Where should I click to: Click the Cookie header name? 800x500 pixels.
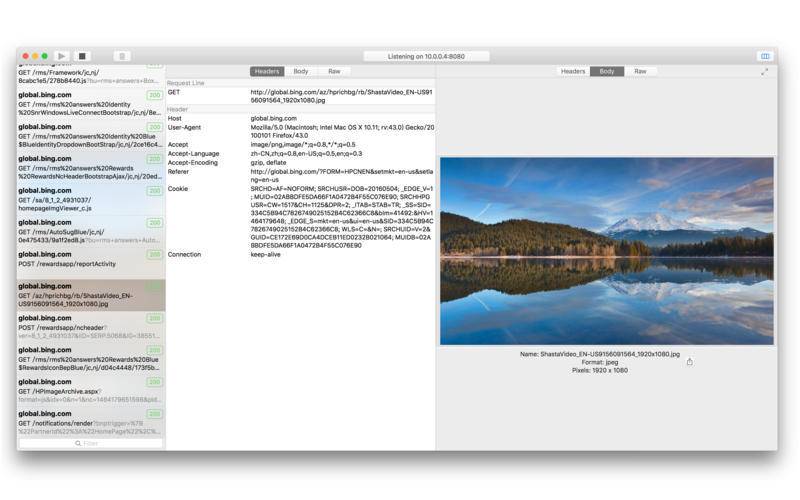pos(178,189)
